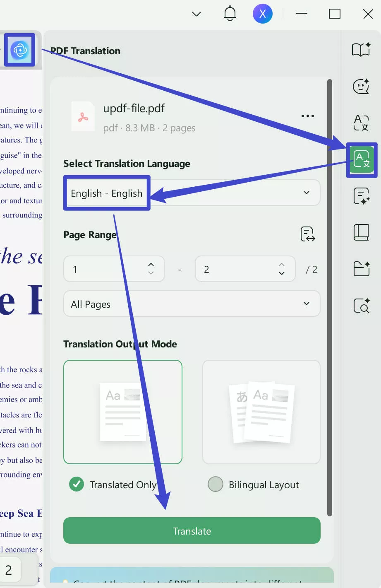Screen dimensions: 381x588
Task: Open the three-dot menu beside updf-file.pdf
Action: (307, 116)
